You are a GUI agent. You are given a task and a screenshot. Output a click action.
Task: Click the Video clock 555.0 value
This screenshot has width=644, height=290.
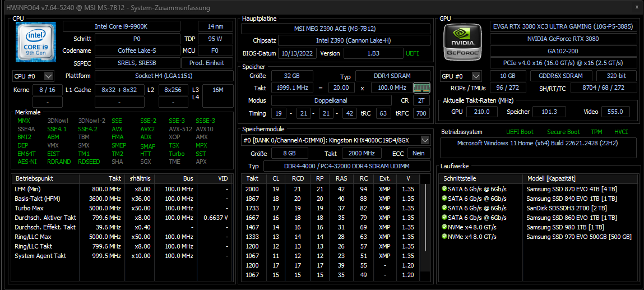(615, 112)
